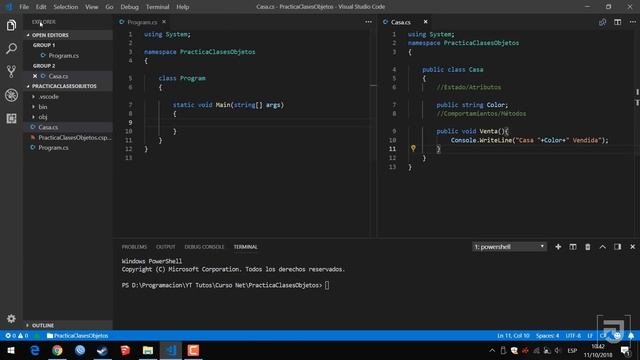The width and height of the screenshot is (640, 360).
Task: Split the terminal panel
Action: [573, 247]
